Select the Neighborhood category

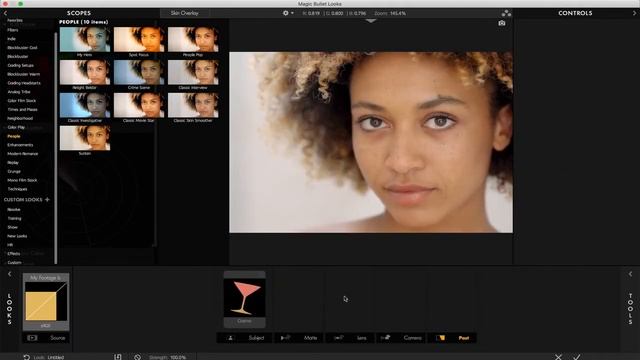pos(20,118)
